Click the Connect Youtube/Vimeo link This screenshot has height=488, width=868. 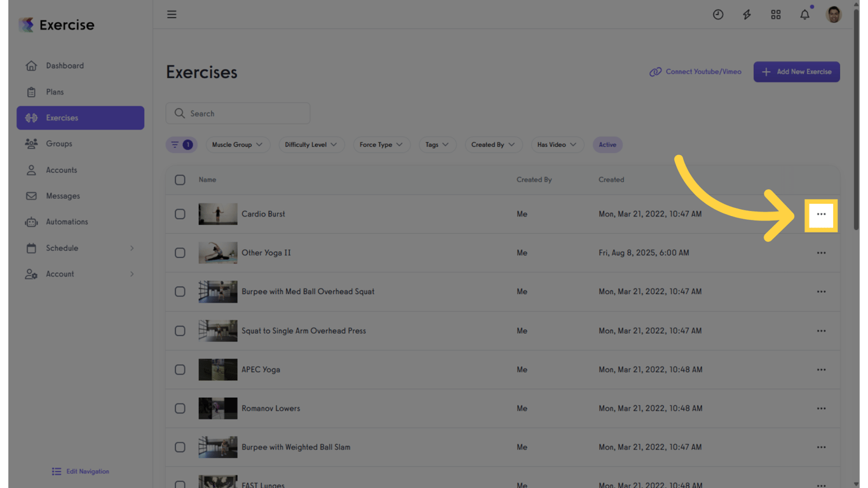[695, 72]
